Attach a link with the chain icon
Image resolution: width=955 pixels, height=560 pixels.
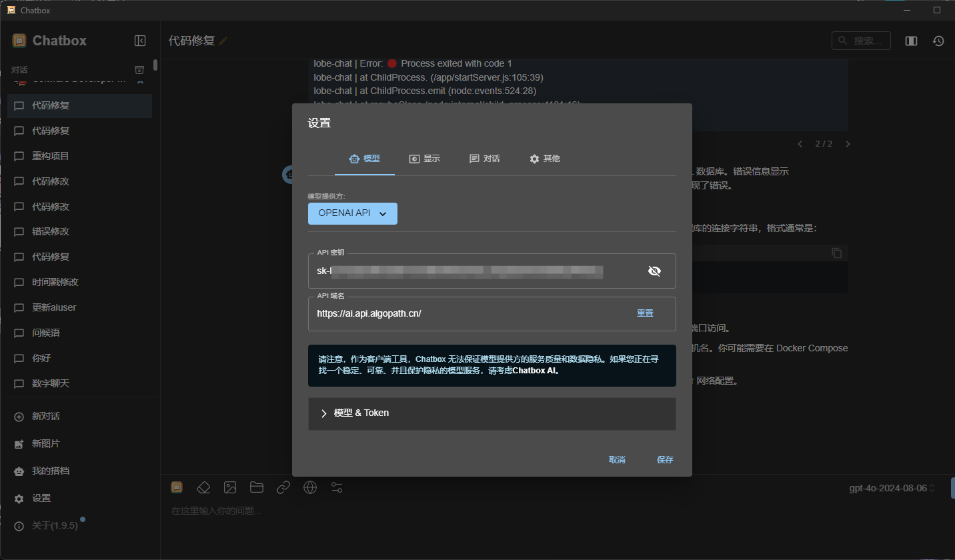(x=283, y=487)
